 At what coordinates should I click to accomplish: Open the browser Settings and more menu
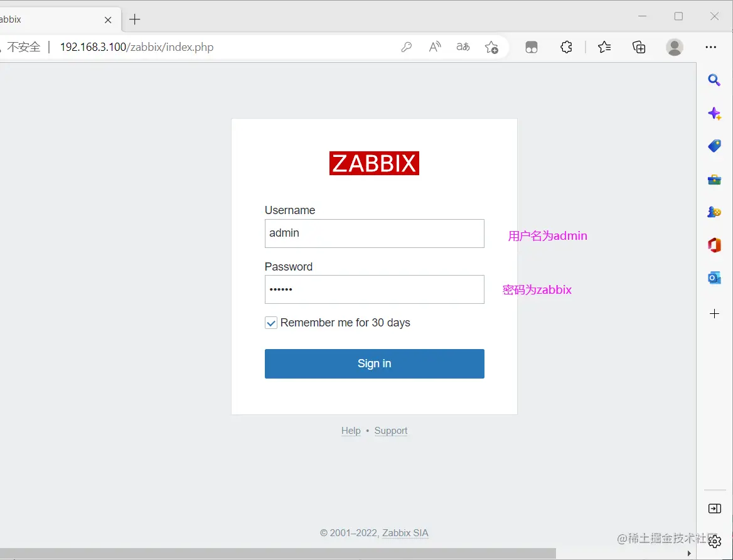(710, 47)
